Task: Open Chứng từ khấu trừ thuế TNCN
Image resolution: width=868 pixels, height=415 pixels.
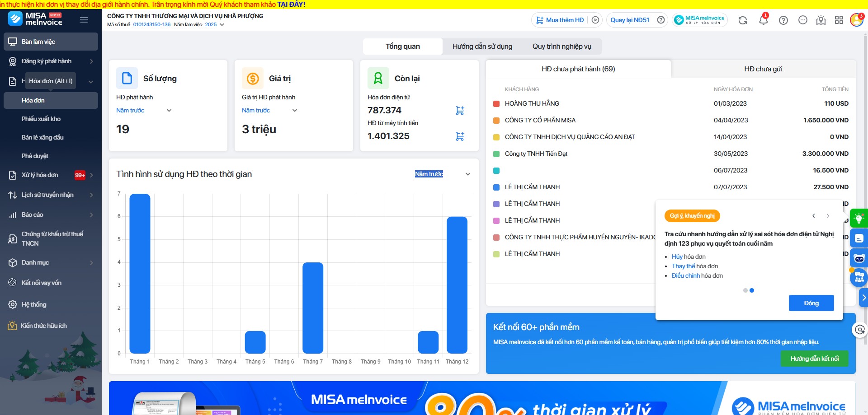Action: (51, 238)
